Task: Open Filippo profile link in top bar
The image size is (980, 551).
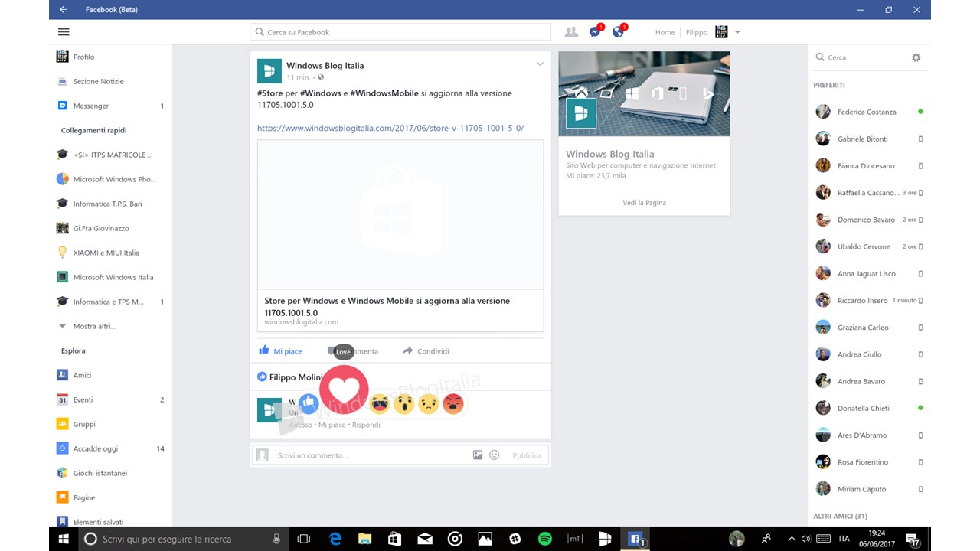Action: [697, 32]
